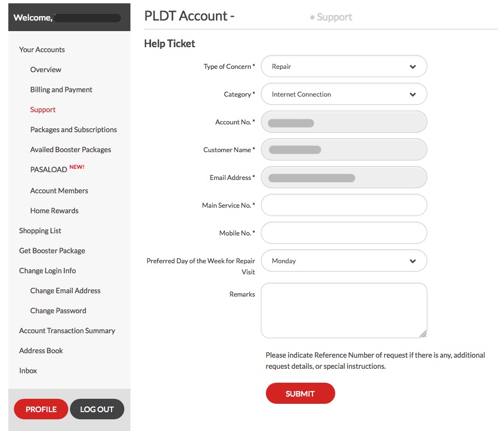
Task: Open the Overview section
Action: pyautogui.click(x=46, y=69)
